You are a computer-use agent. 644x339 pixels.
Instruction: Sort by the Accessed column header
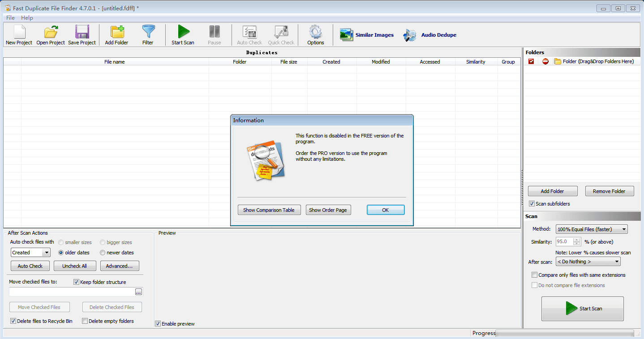(430, 62)
